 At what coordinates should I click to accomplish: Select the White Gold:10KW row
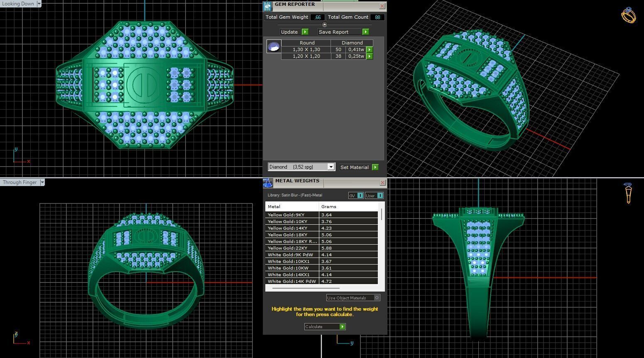tap(322, 268)
